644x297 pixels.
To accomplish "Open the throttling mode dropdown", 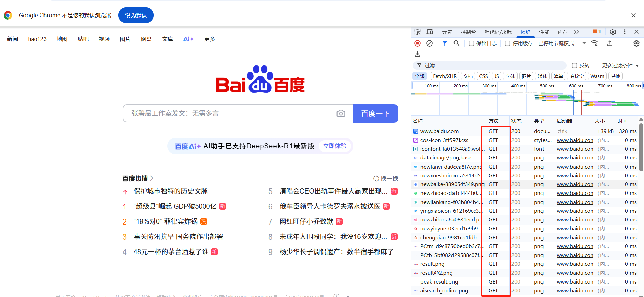I will 562,43.
